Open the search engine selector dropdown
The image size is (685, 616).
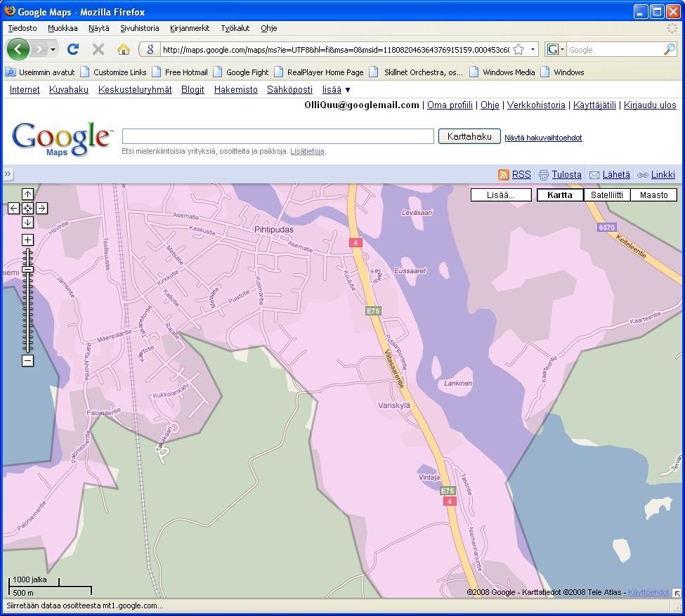pos(556,49)
